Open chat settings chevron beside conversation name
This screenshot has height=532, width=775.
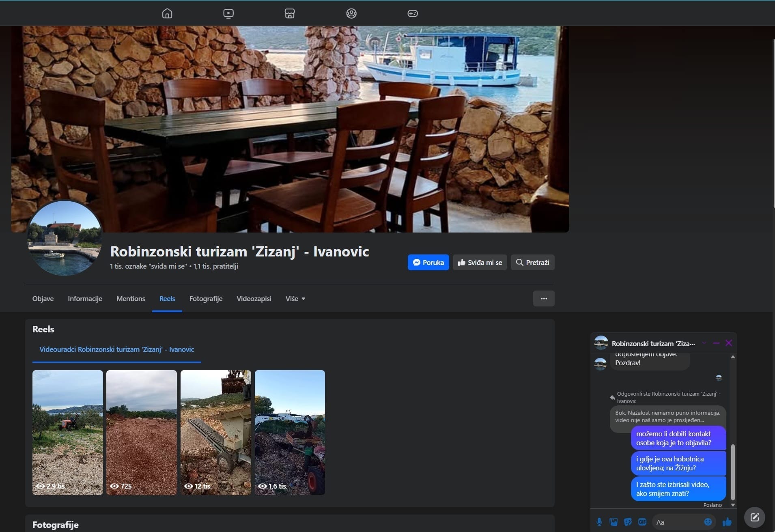[704, 343]
